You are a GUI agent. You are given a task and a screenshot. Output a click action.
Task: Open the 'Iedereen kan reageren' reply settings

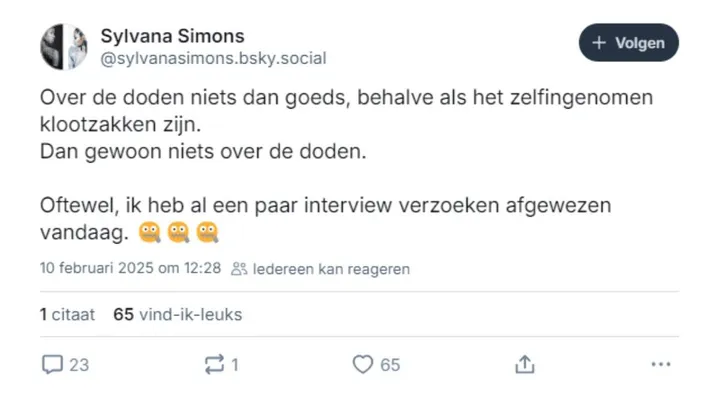330,269
